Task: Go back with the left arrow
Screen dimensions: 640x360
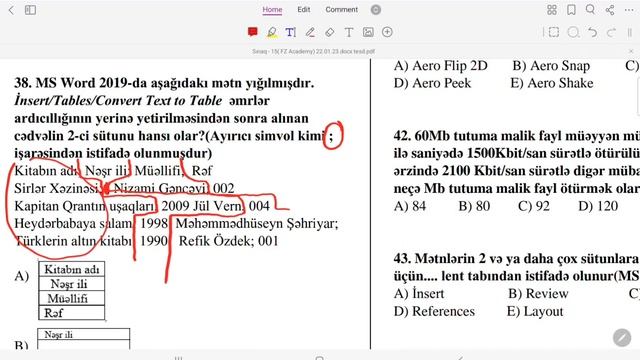Action: pos(11,10)
